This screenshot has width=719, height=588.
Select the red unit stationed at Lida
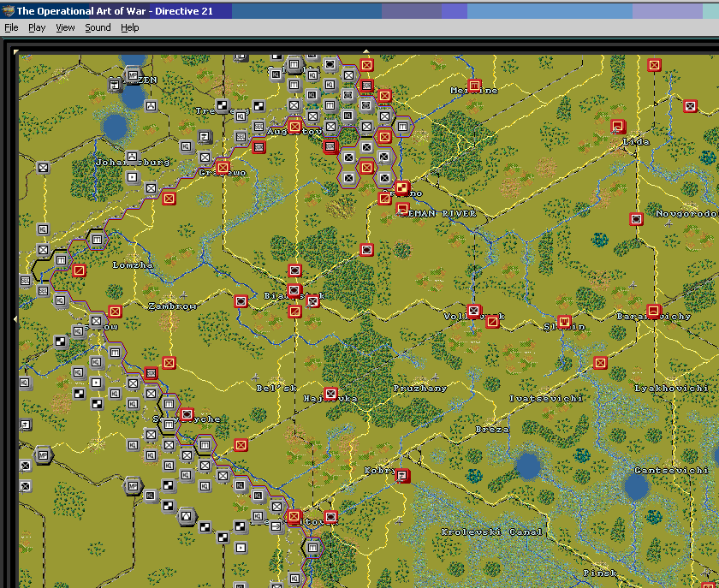[x=618, y=126]
